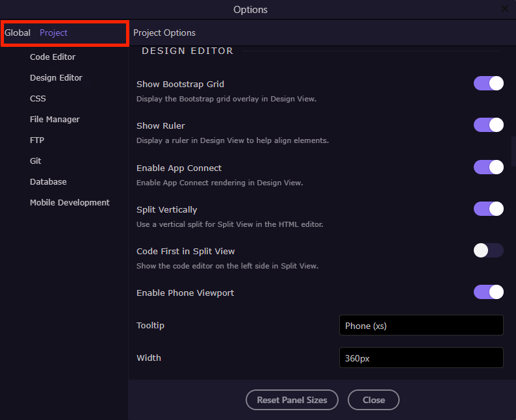Open the Database settings category
The height and width of the screenshot is (420, 516).
tap(48, 182)
